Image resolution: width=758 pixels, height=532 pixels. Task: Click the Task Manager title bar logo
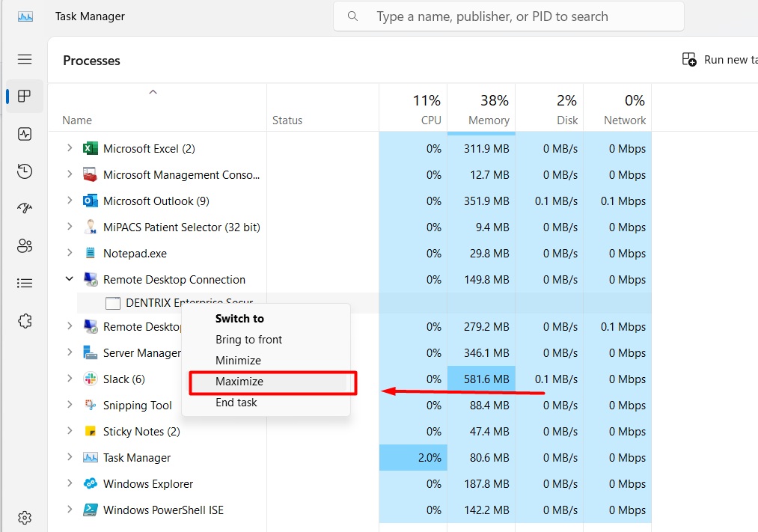click(25, 16)
